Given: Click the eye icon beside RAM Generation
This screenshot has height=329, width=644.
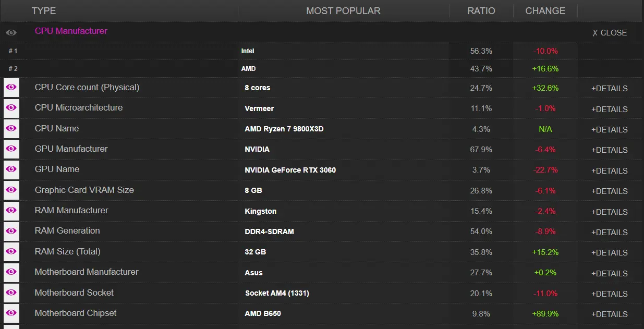Looking at the screenshot, I should pyautogui.click(x=11, y=231).
